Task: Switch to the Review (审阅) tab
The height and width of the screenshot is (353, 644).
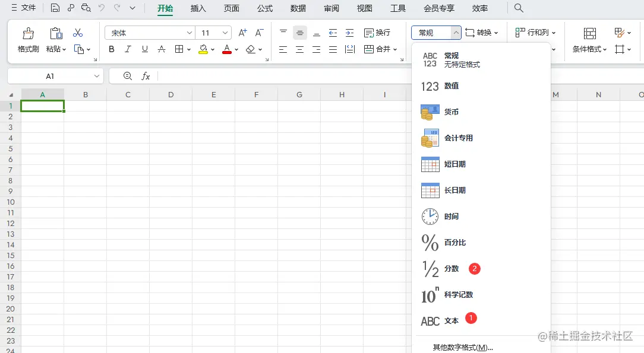Action: click(332, 8)
